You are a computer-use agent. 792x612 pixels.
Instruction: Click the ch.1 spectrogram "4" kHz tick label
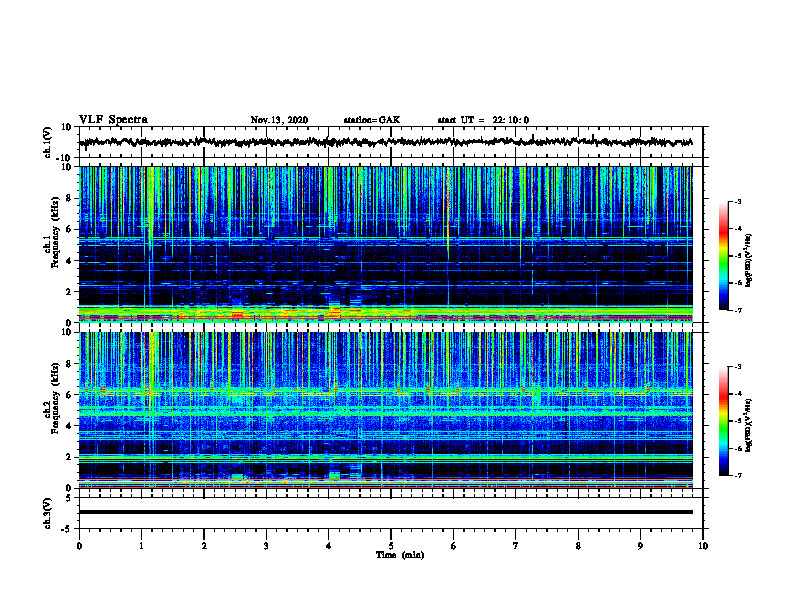click(69, 261)
